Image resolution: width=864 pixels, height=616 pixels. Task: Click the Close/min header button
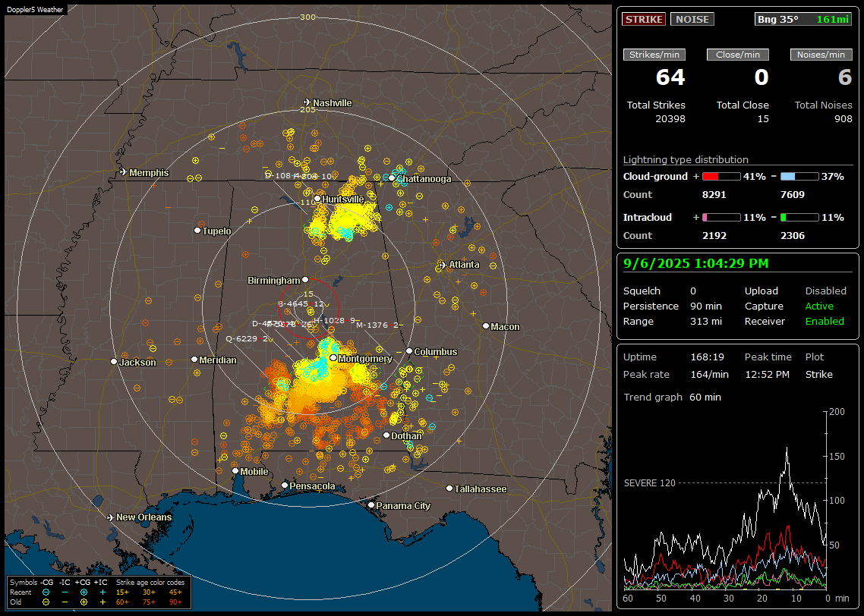738,55
